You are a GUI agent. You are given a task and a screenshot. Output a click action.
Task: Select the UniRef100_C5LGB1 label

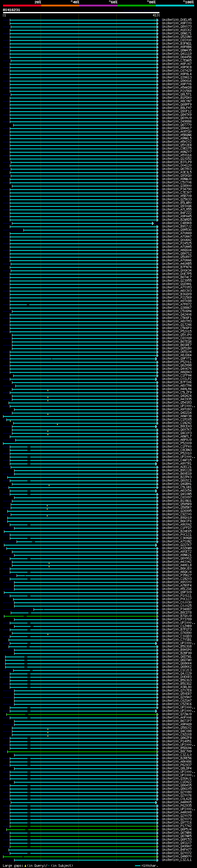177,487
